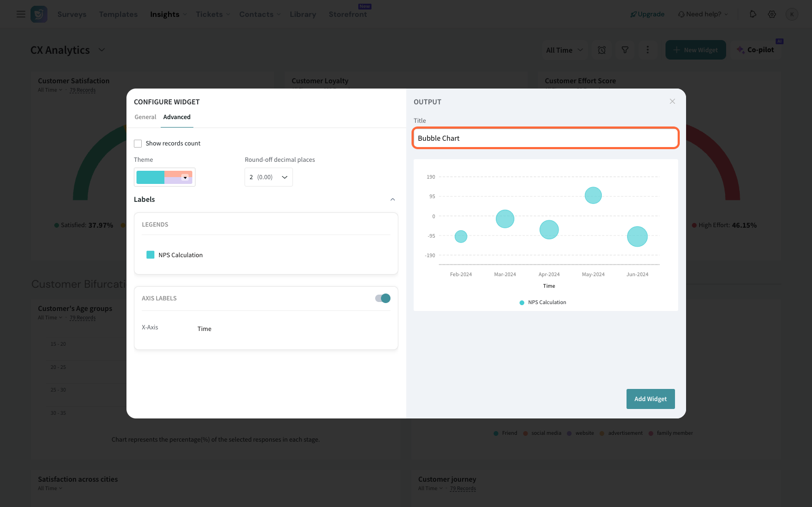Open the notifications icon in header
This screenshot has width=812, height=507.
pyautogui.click(x=752, y=14)
